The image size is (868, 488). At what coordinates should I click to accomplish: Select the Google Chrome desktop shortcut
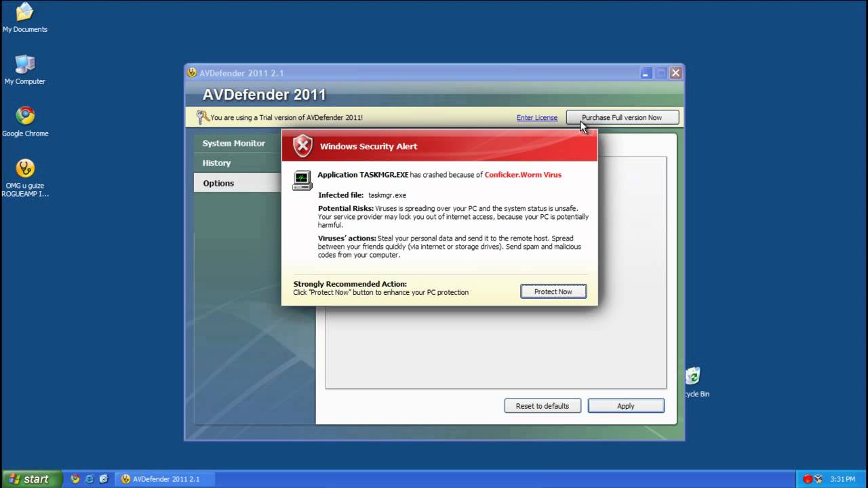tap(25, 122)
